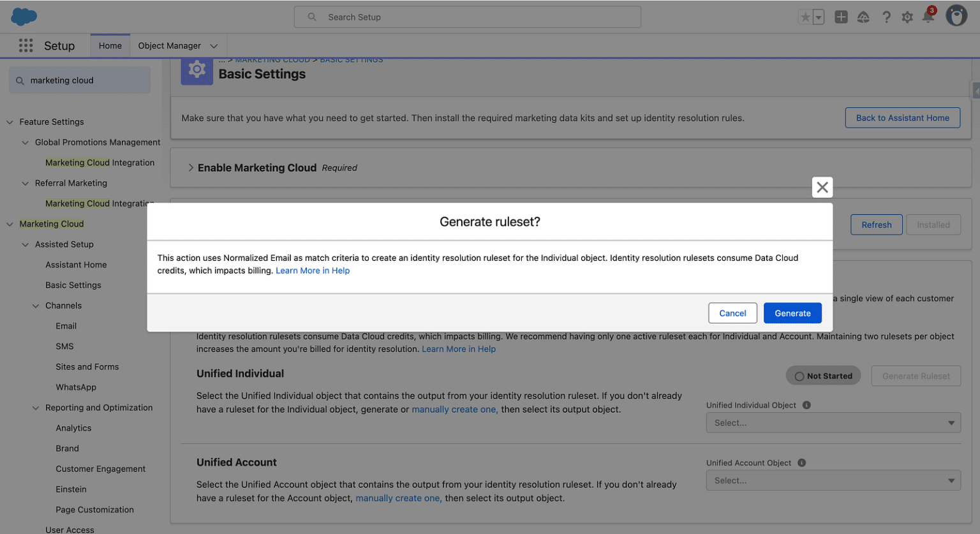The width and height of the screenshot is (980, 534).
Task: Show info for Unified Account Object
Action: pos(802,463)
